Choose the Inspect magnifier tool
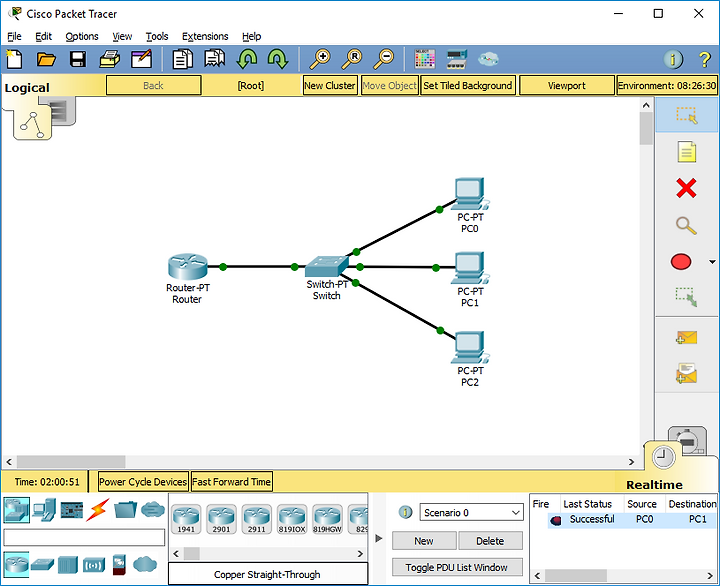This screenshot has height=586, width=720. [686, 225]
